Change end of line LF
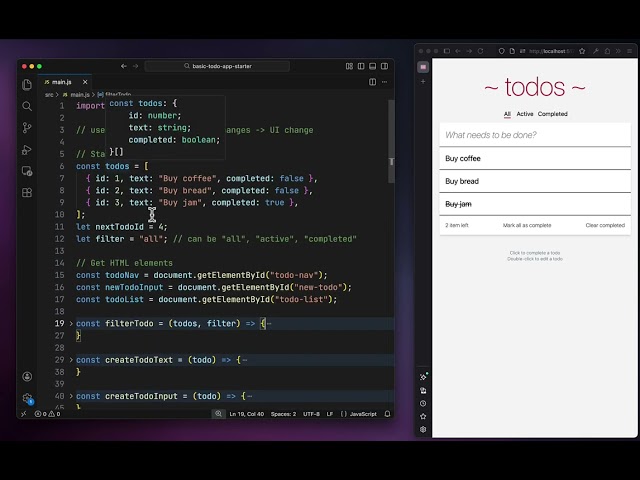 click(x=330, y=414)
